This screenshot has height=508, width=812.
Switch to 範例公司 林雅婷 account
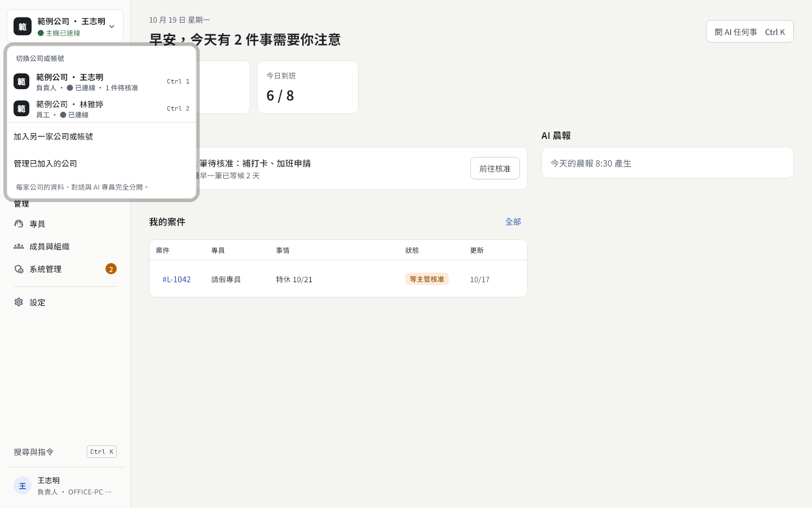click(x=101, y=109)
